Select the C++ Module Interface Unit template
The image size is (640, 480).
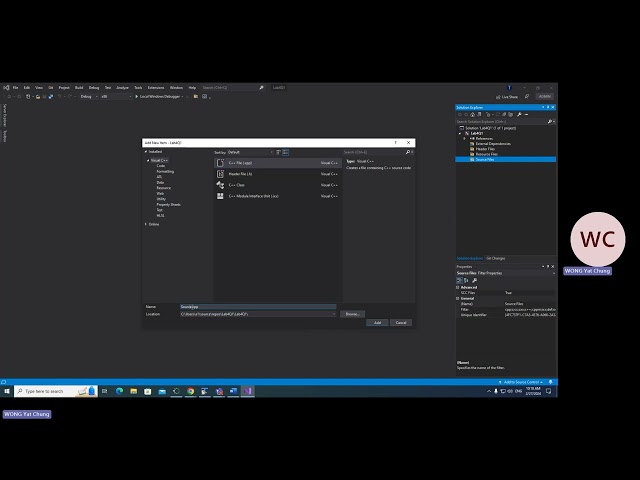tap(278, 196)
